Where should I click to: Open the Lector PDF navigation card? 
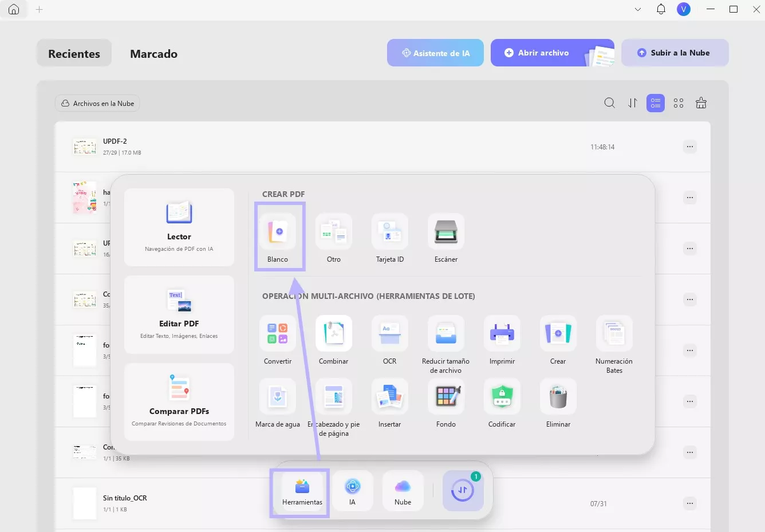coord(179,227)
